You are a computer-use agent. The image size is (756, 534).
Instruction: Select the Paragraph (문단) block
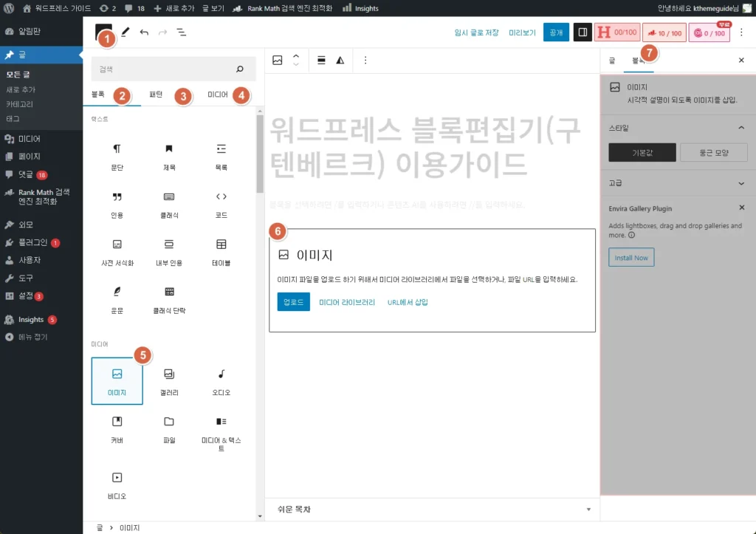click(x=117, y=157)
